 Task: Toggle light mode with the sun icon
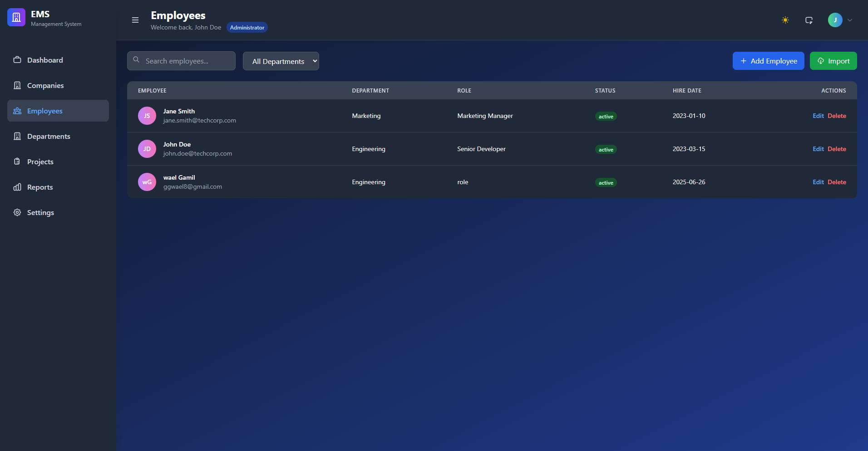click(785, 20)
